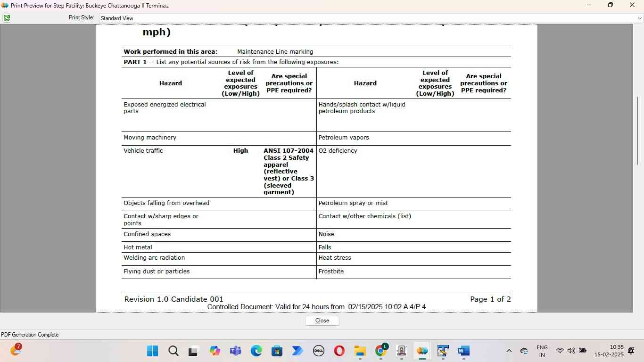Image resolution: width=644 pixels, height=362 pixels.
Task: Open Task View on the taskbar
Action: (193, 351)
